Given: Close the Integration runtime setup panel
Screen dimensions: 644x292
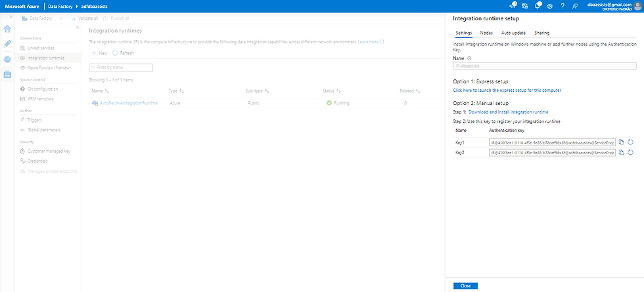Looking at the screenshot, I should pos(465,286).
